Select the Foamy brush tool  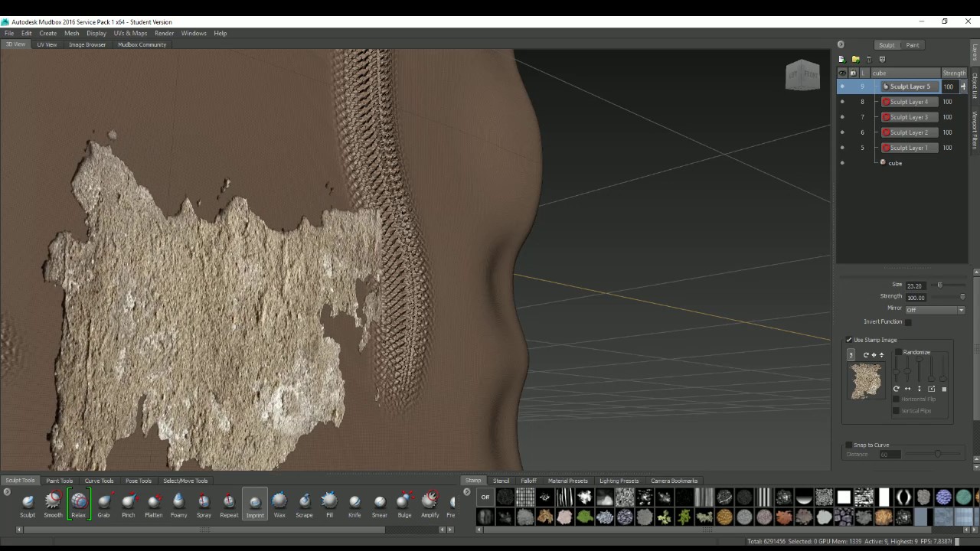(178, 504)
